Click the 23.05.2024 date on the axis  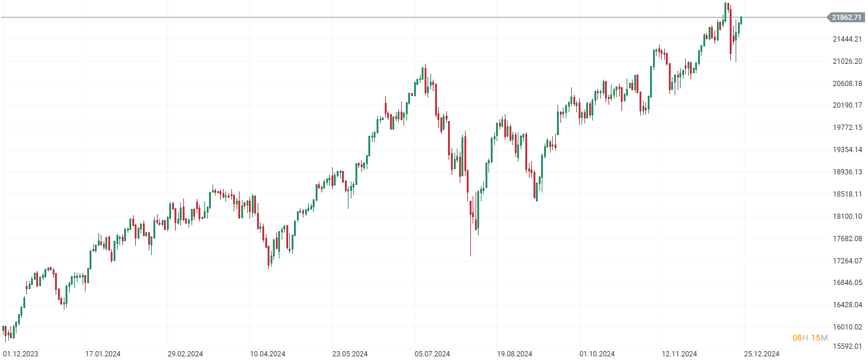tap(350, 354)
